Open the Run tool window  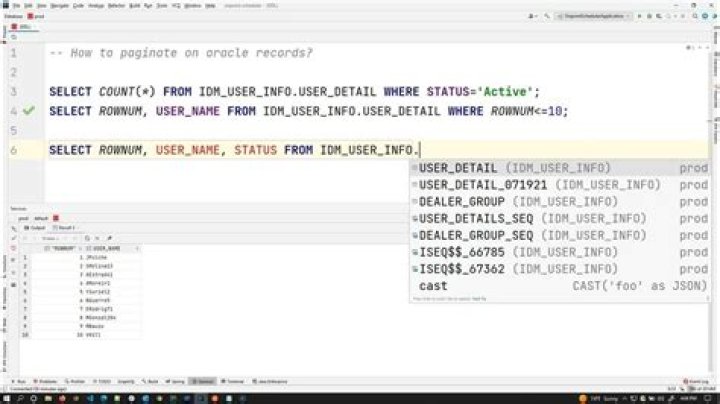tap(18, 381)
